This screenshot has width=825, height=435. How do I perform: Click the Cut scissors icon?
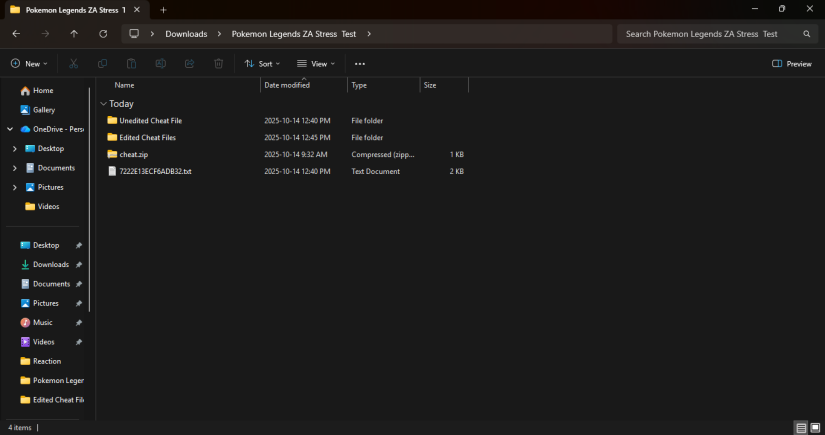[x=74, y=64]
